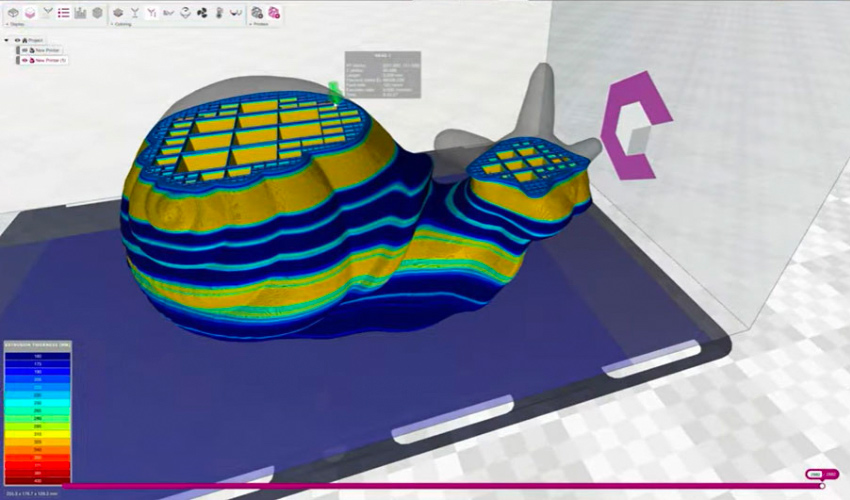Click the bright yellow legend swatch
Image resolution: width=850 pixels, height=500 pixels.
coord(37,434)
